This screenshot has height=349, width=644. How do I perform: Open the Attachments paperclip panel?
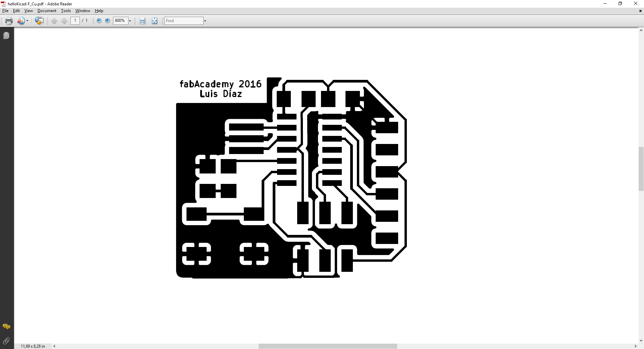tap(6, 341)
